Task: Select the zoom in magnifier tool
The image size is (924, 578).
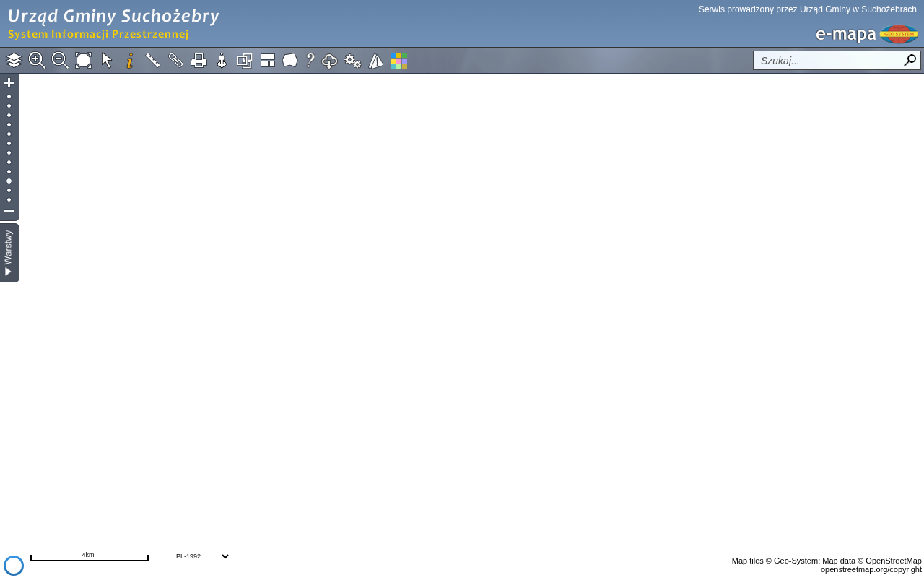Action: point(37,61)
